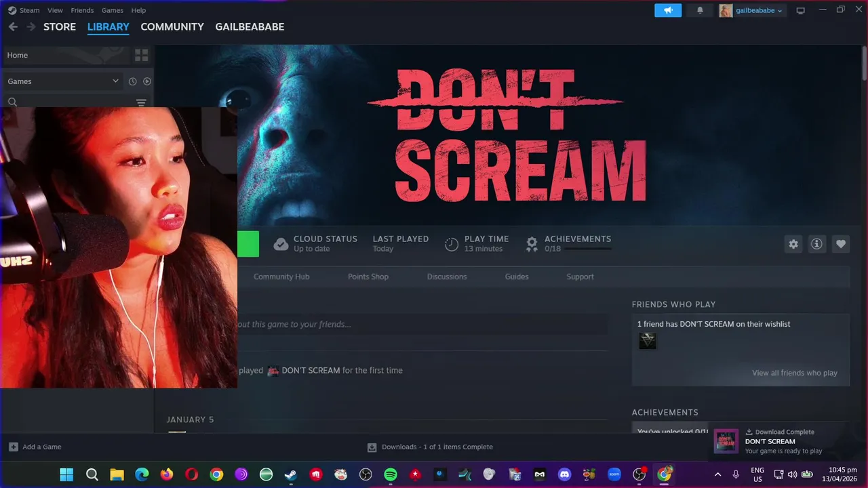This screenshot has width=868, height=488.
Task: Click the JANUARY 5 date heading
Action: (x=190, y=420)
